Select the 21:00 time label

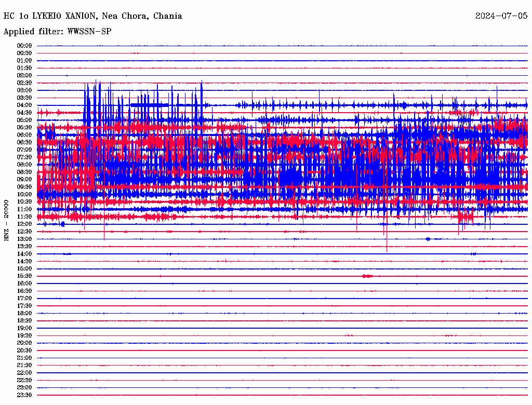(24, 358)
